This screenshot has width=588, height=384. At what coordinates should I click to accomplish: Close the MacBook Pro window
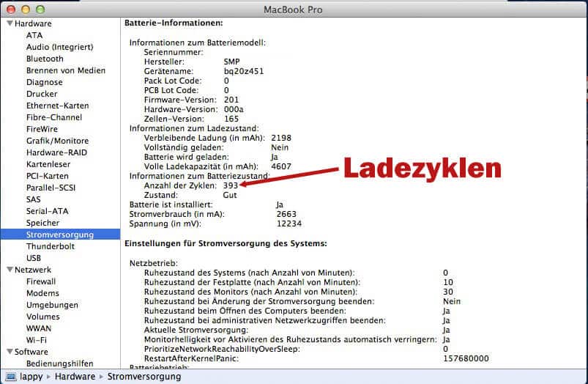11,9
